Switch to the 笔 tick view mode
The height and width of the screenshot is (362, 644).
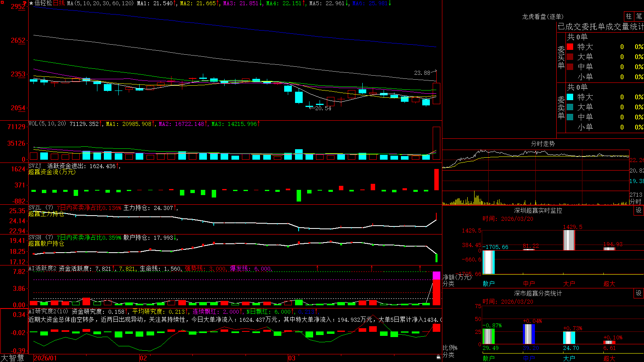pyautogui.click(x=639, y=16)
